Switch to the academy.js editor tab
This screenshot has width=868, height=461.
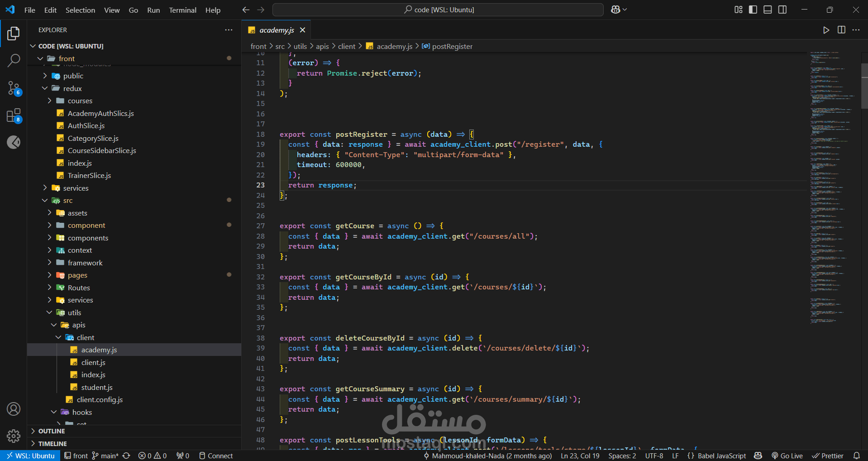[x=277, y=30]
